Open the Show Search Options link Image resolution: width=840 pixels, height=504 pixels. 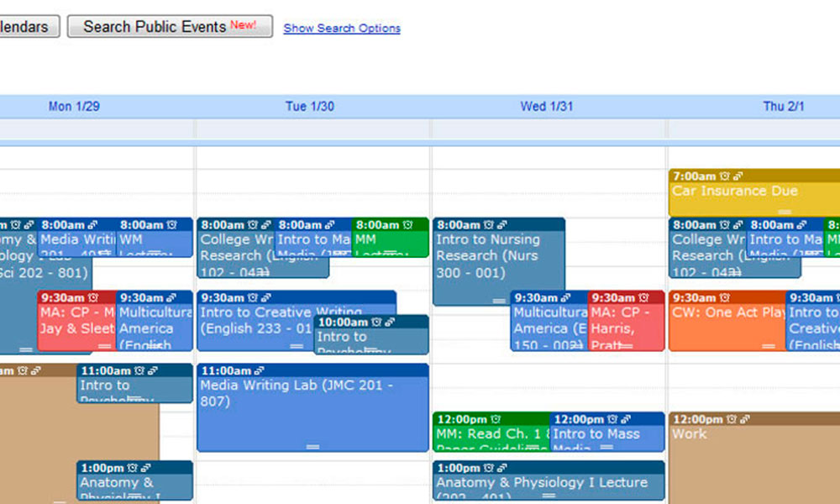pos(342,29)
